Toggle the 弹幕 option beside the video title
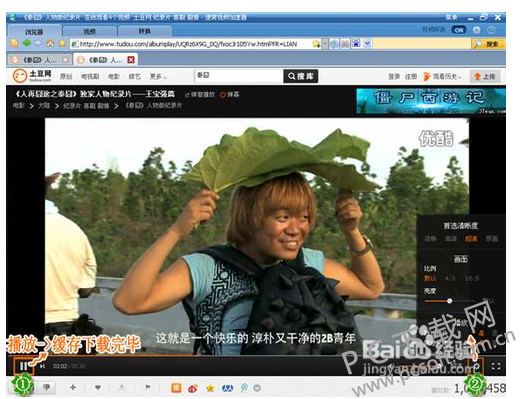528x399 pixels. coord(230,95)
